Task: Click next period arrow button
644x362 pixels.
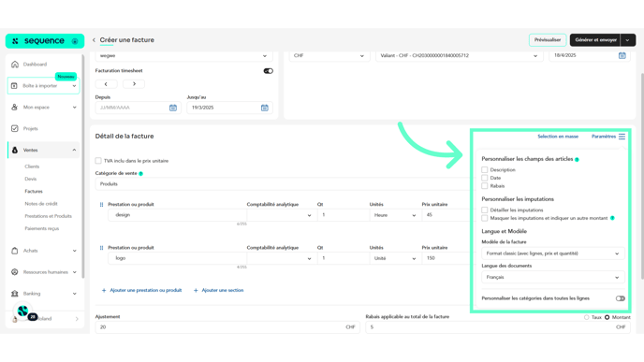Action: [x=134, y=84]
